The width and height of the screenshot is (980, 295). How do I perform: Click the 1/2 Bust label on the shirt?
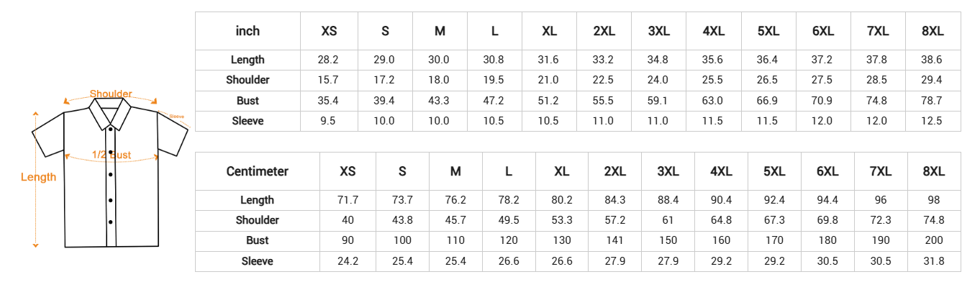click(112, 155)
